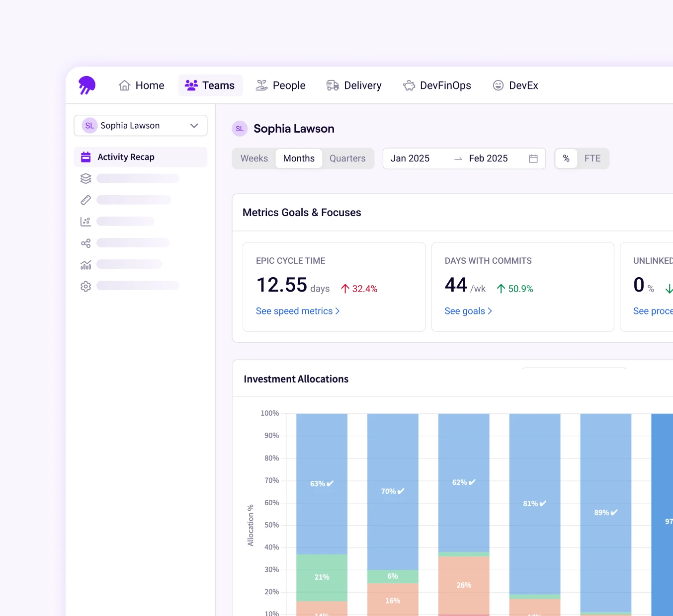Viewport: 673px width, 616px height.
Task: Click the layers stack sidebar icon
Action: click(85, 178)
